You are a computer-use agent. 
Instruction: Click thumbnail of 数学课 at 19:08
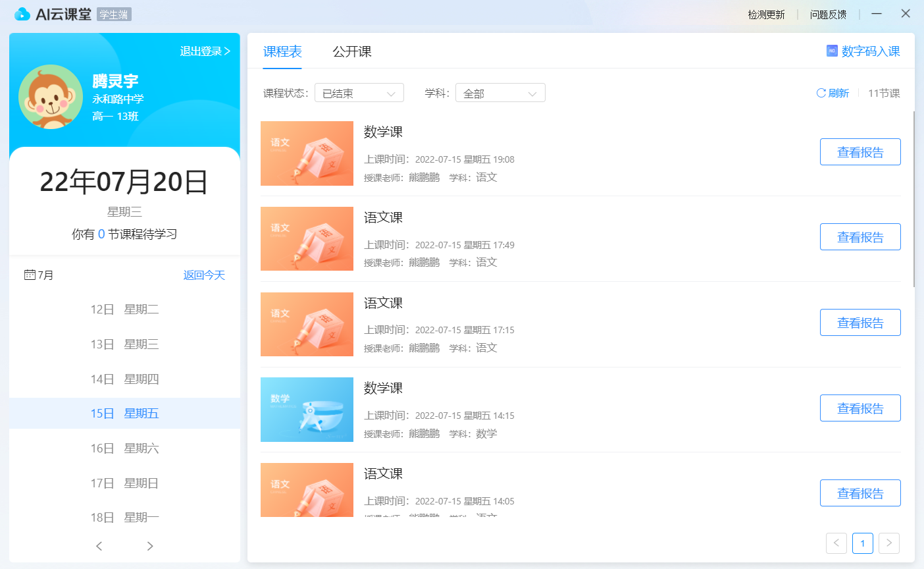click(x=307, y=153)
